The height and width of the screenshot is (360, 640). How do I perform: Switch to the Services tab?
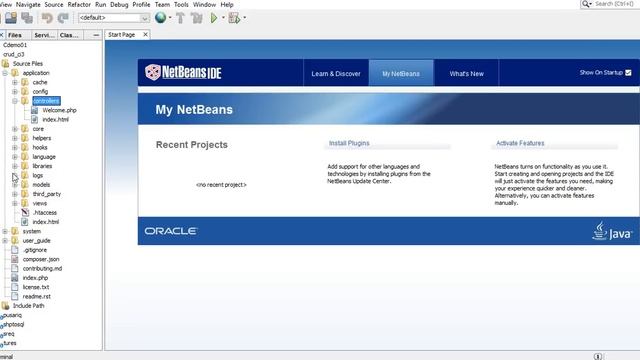point(44,35)
